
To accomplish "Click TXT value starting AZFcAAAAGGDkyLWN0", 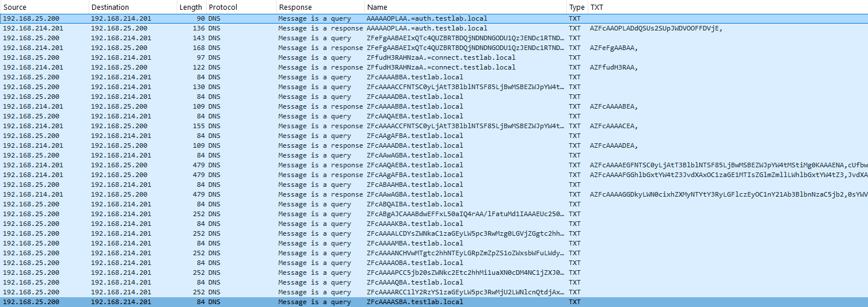I will tap(728, 194).
